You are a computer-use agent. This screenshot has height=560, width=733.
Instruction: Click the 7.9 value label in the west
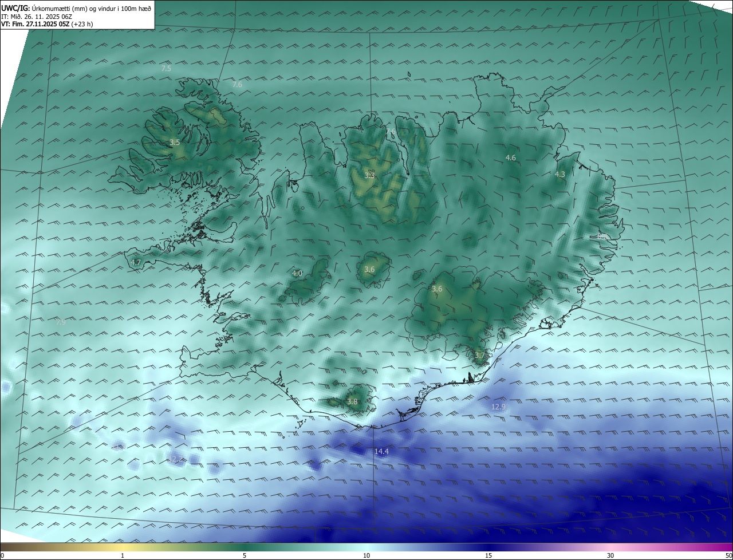pyautogui.click(x=61, y=322)
